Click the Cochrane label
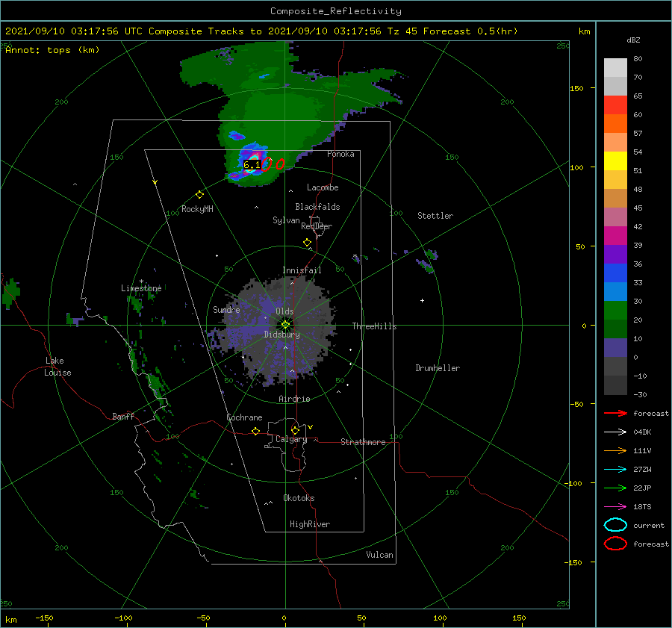Viewport: 672px width, 628px height. [244, 417]
